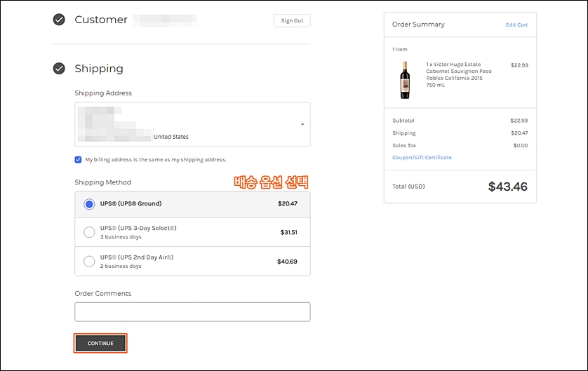Click the Victor Hugo Estate Cabernet item name
588x371 pixels.
[459, 74]
